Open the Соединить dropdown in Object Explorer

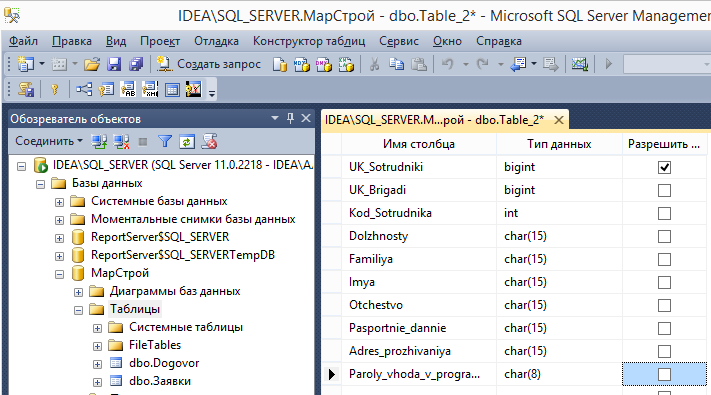[x=49, y=141]
